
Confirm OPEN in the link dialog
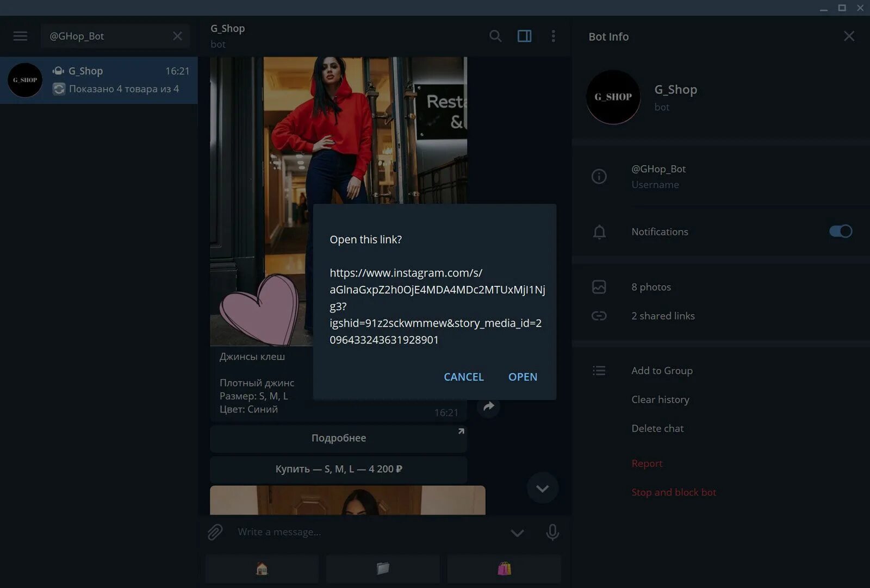pyautogui.click(x=523, y=377)
